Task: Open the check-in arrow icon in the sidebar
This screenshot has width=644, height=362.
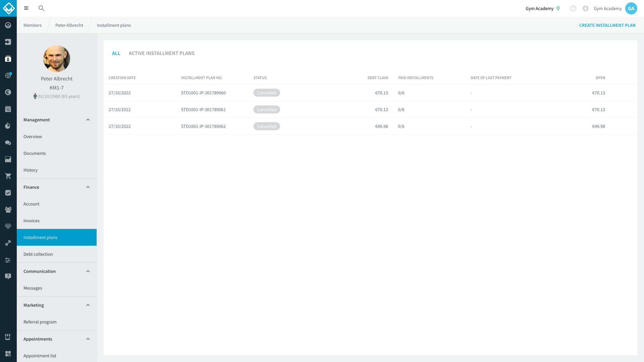Action: pos(8,42)
